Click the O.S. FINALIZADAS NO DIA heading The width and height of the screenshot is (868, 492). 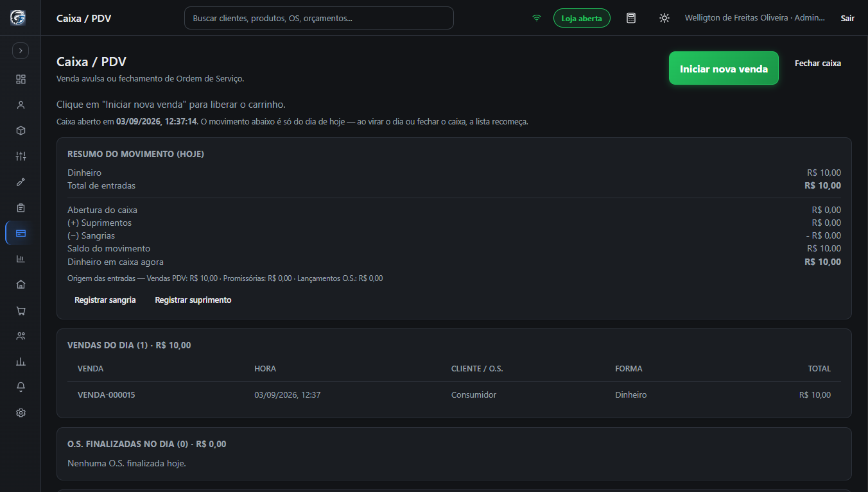click(147, 444)
